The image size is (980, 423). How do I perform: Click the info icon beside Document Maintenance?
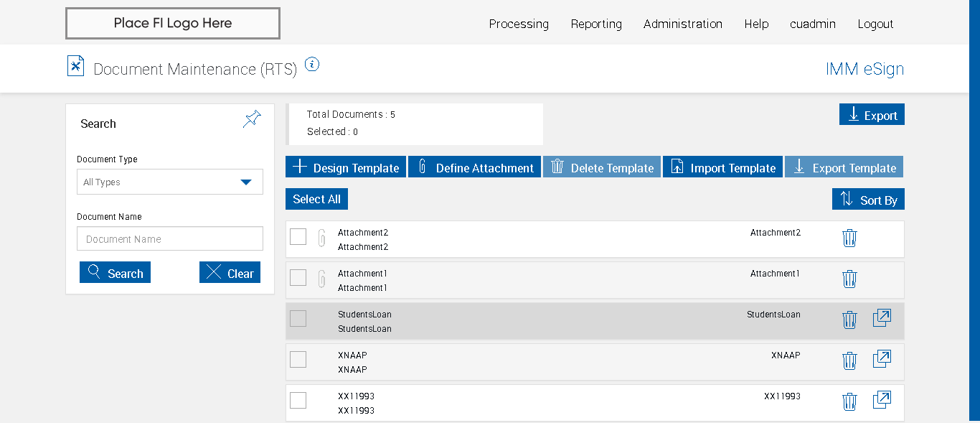click(x=311, y=65)
